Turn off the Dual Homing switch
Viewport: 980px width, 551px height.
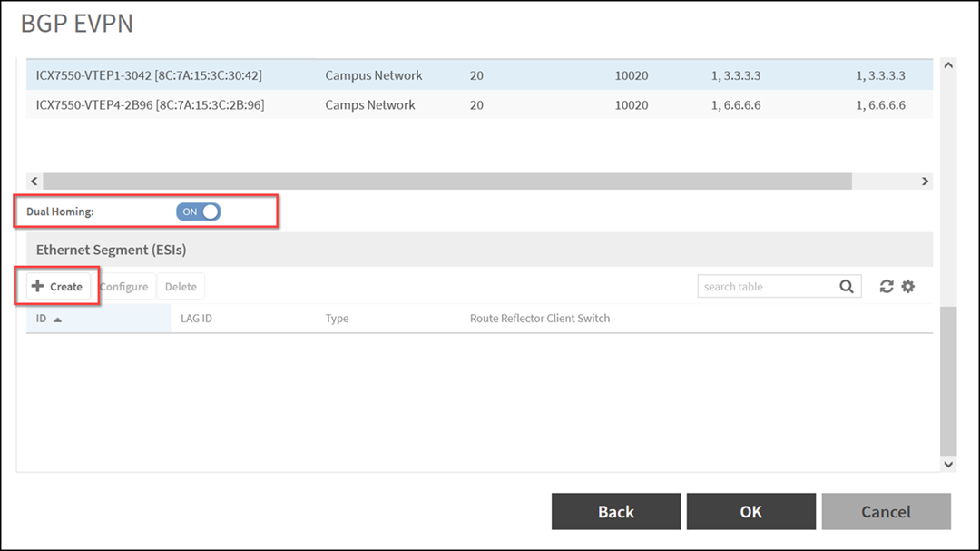(198, 212)
